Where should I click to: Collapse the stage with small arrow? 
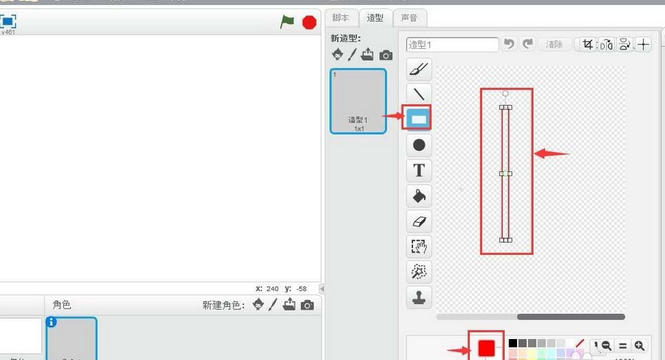click(x=322, y=289)
